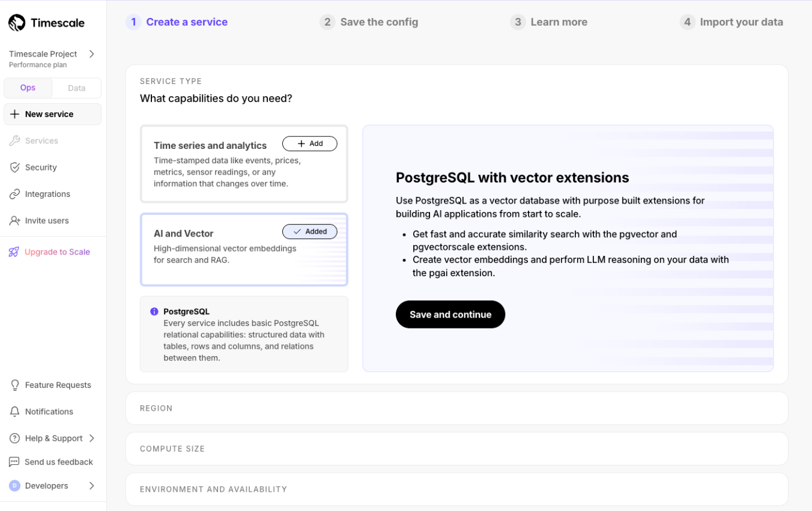Viewport: 812px width, 511px height.
Task: Click the Upgrade to Scale rocket icon
Action: point(14,252)
